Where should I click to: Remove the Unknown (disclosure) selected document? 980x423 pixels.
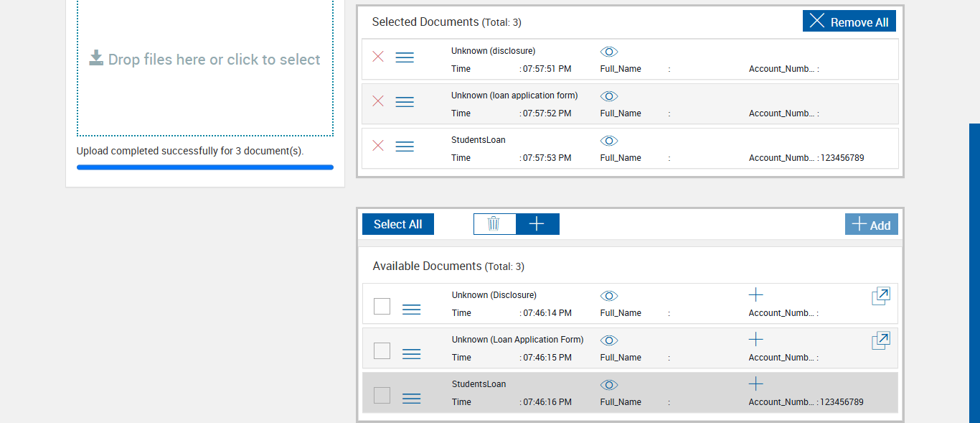(x=378, y=57)
